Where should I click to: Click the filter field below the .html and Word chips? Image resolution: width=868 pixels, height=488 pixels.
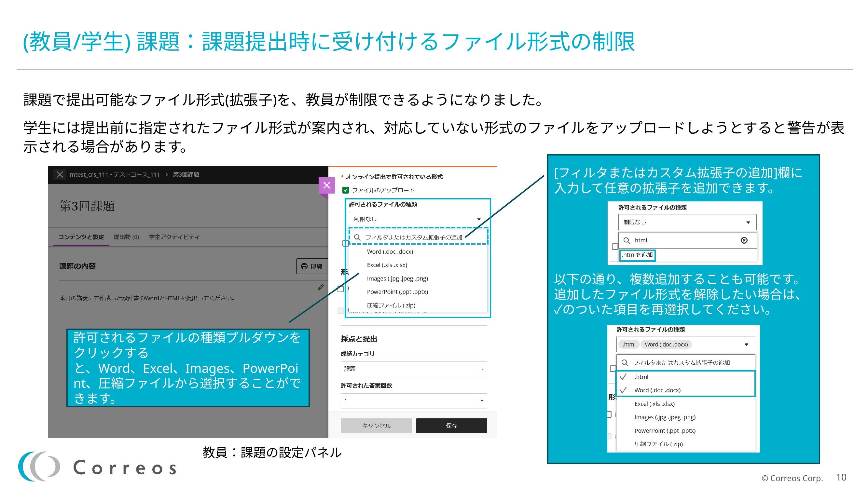686,362
